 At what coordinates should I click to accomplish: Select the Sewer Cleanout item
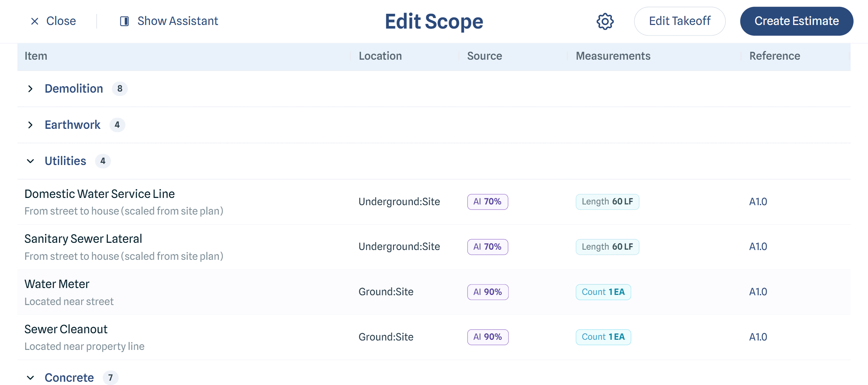(x=66, y=329)
